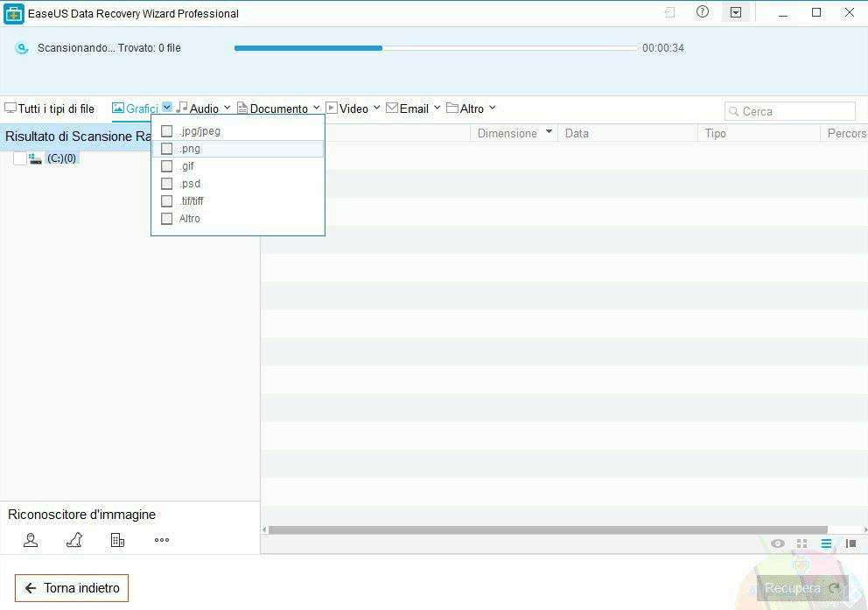Viewport: 868px width, 610px height.
Task: Click the Riconoscitore d'immagine label
Action: coord(81,515)
